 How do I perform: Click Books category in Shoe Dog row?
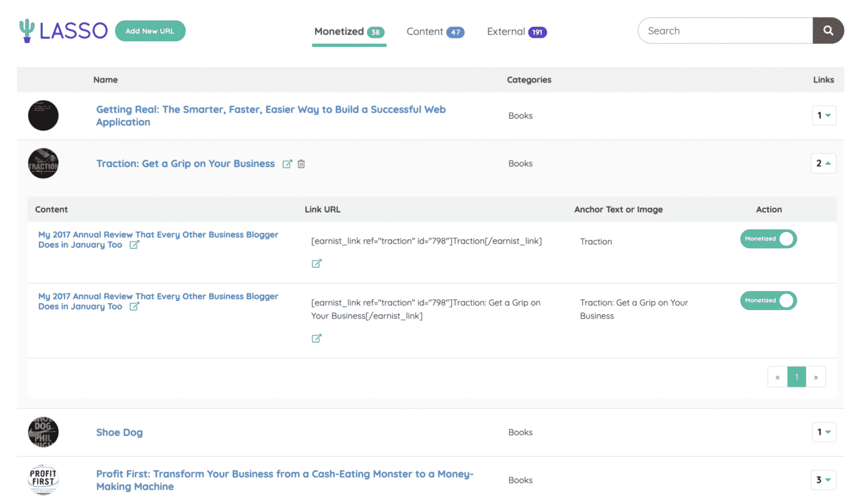521,432
